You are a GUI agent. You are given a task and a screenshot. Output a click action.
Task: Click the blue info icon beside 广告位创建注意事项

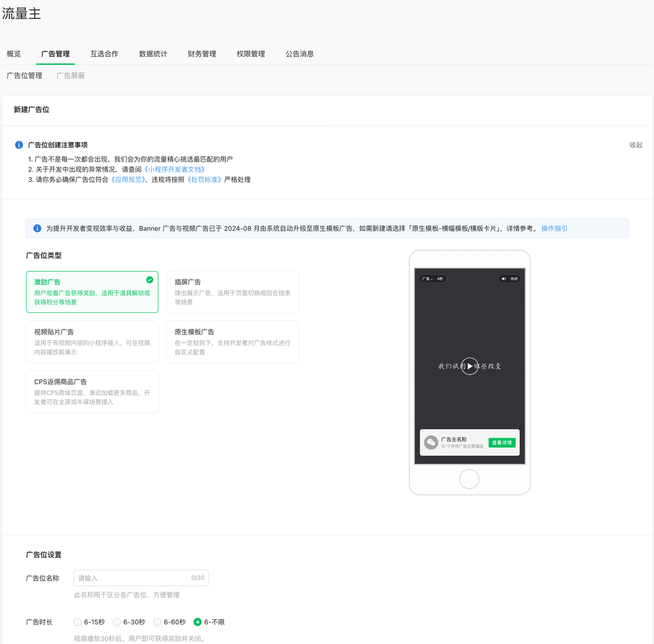click(19, 145)
